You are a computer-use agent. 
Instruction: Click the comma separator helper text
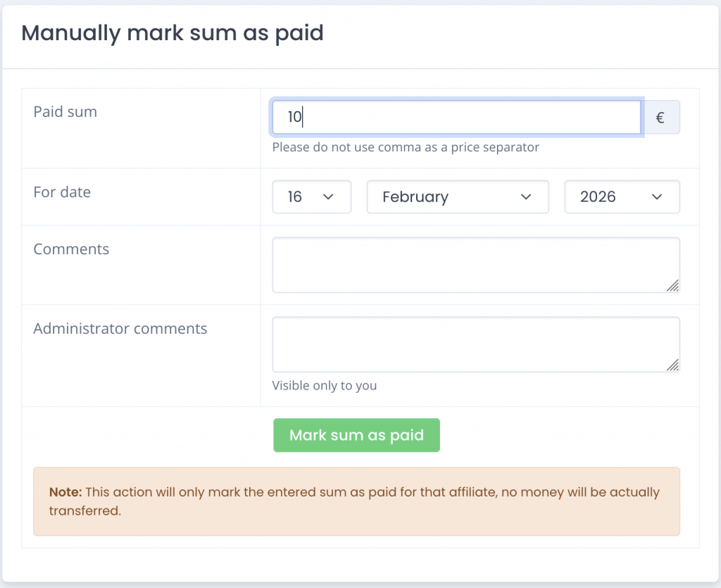tap(405, 147)
